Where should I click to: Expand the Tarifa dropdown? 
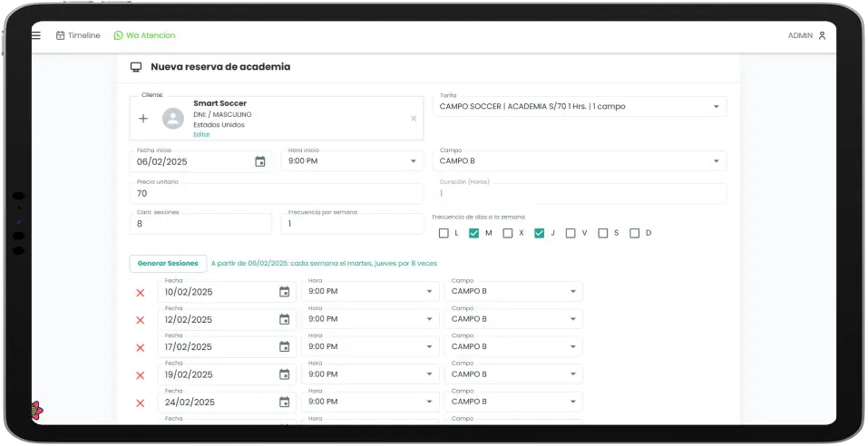click(x=715, y=107)
